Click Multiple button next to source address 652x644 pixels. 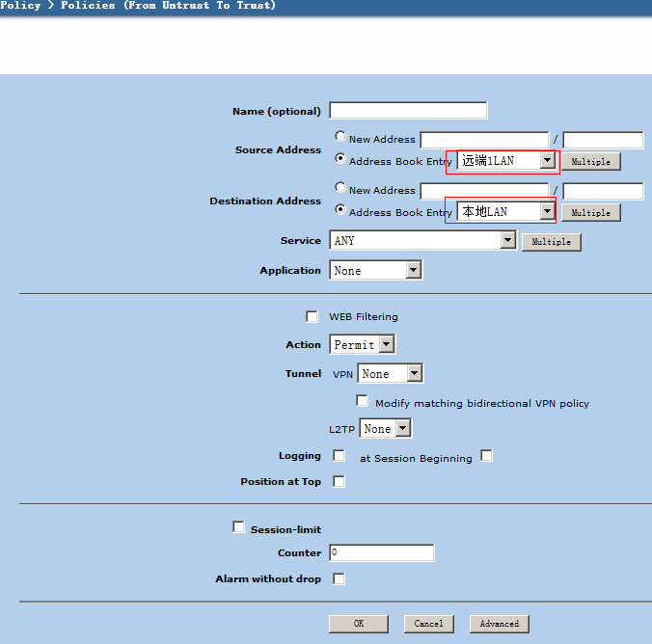[x=590, y=162]
